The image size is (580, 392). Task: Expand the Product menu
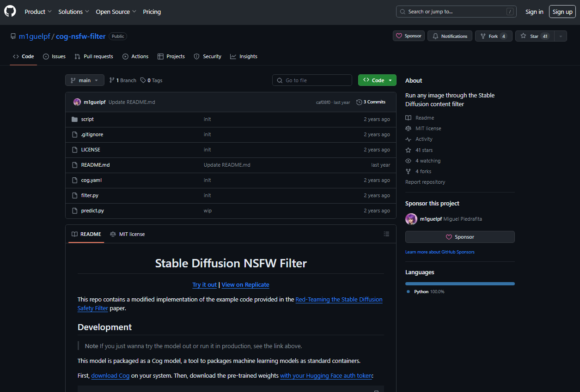click(38, 12)
